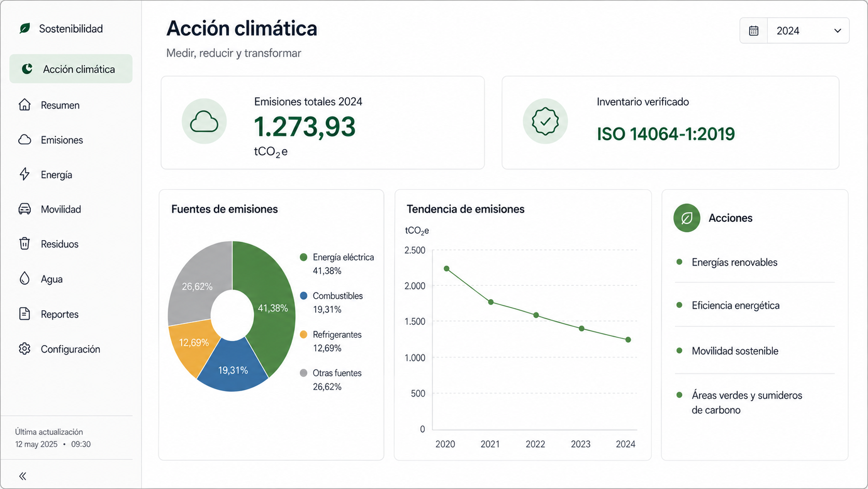Viewport: 868px width, 489px height.
Task: Collapse the sidebar with the double chevron
Action: 23,476
